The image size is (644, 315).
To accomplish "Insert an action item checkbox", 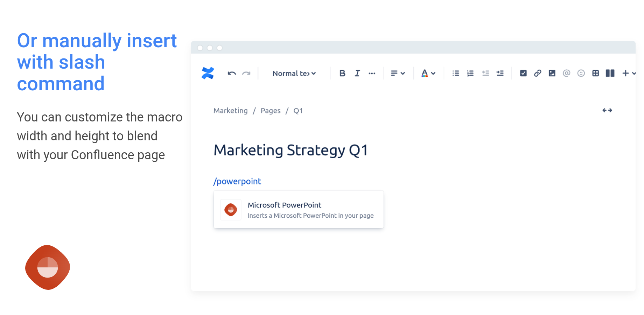I will 523,73.
